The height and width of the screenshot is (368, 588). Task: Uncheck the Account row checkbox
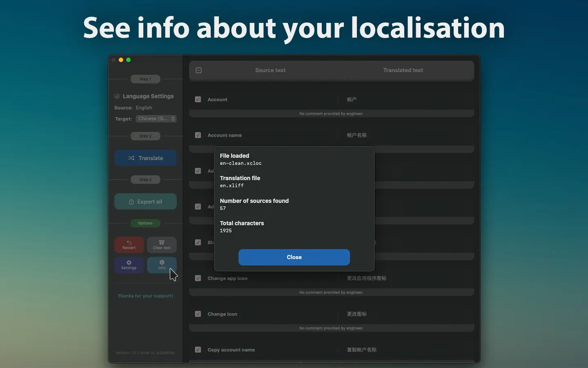pyautogui.click(x=198, y=99)
